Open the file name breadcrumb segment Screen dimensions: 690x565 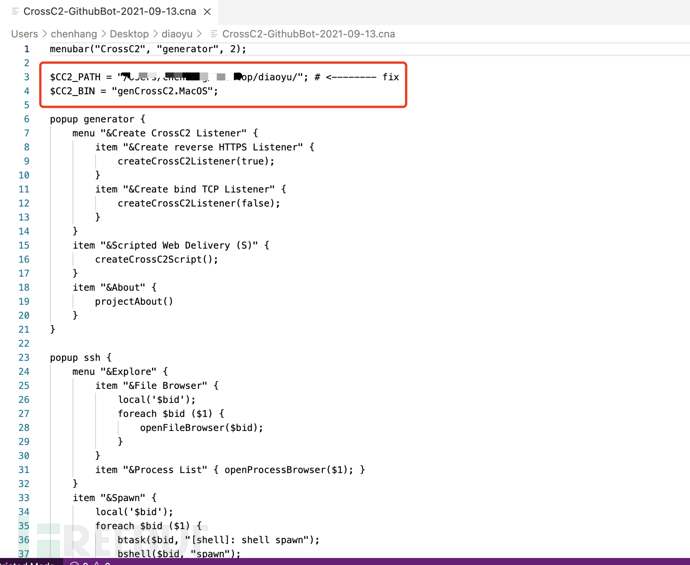pos(308,34)
